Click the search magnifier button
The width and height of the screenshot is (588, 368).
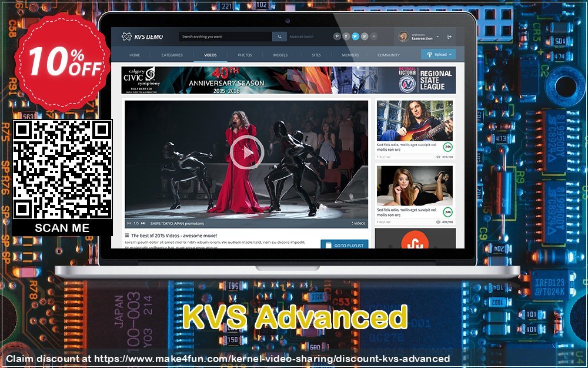[279, 37]
